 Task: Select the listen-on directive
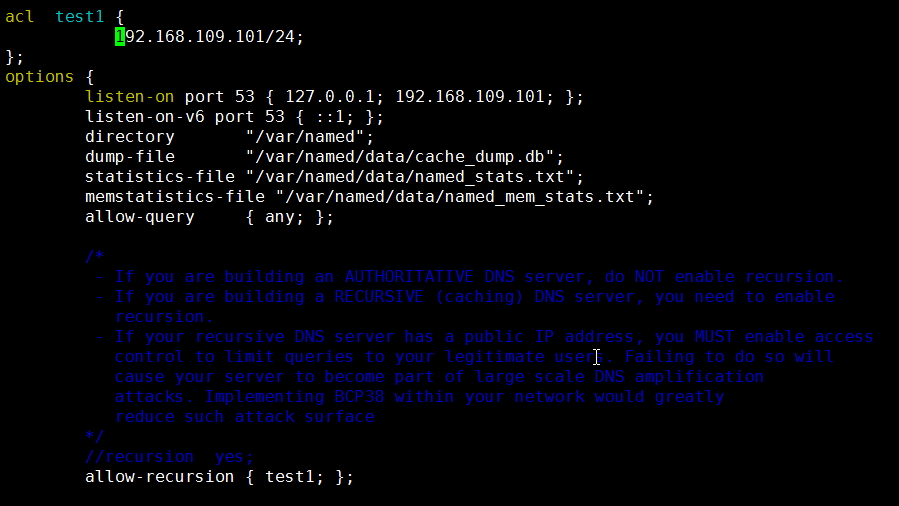pos(130,97)
